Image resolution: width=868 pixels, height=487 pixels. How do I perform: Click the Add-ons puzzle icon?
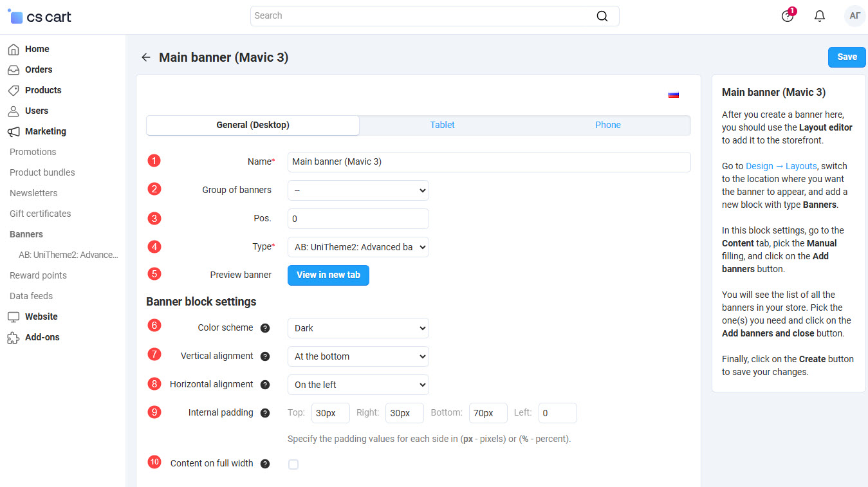[x=14, y=337]
